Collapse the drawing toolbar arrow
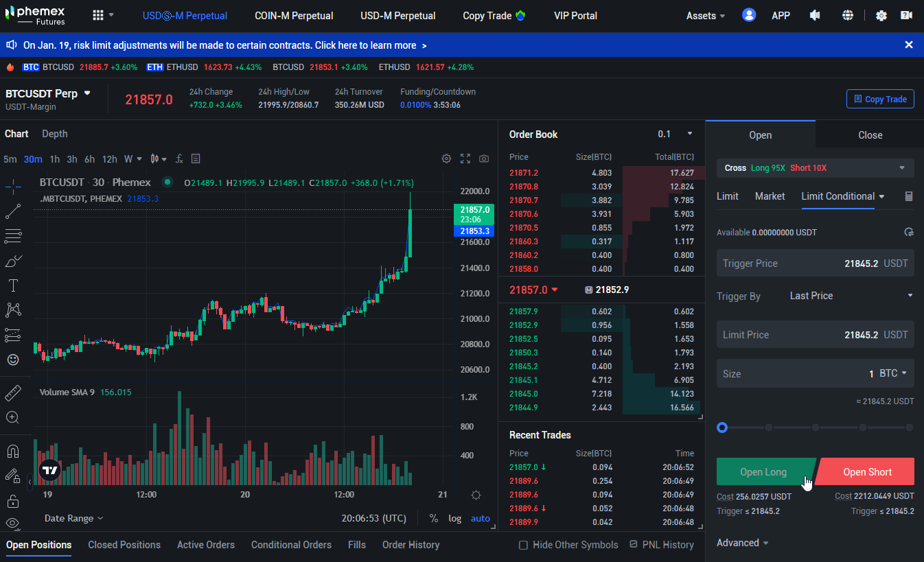Viewport: 924px width, 562px height. point(30,482)
